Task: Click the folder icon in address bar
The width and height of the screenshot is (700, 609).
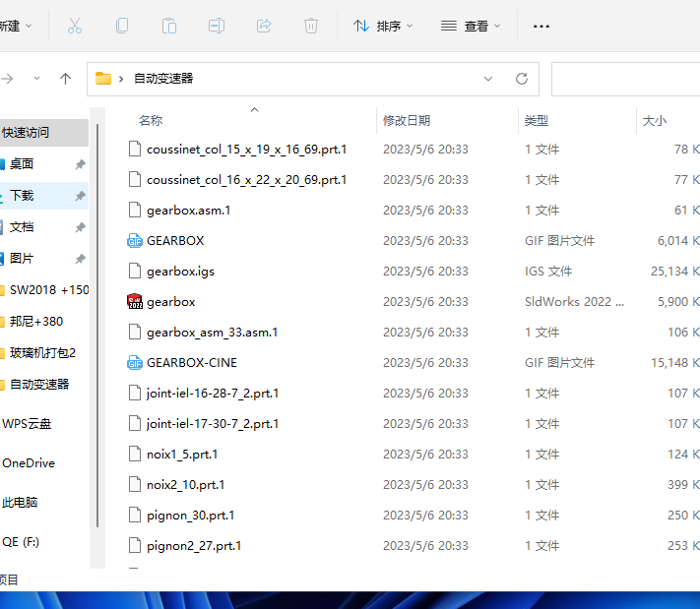Action: point(103,79)
